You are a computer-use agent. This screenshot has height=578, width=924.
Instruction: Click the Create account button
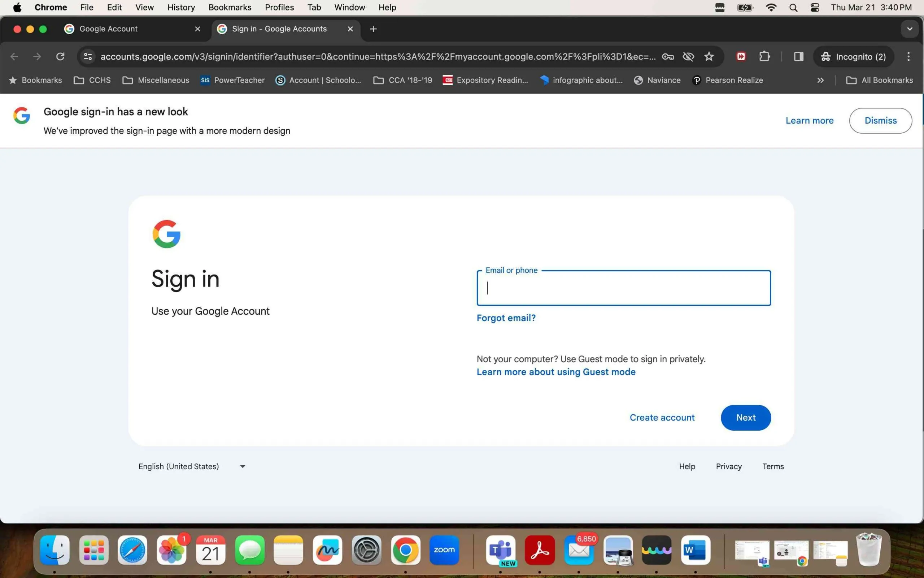pyautogui.click(x=662, y=418)
